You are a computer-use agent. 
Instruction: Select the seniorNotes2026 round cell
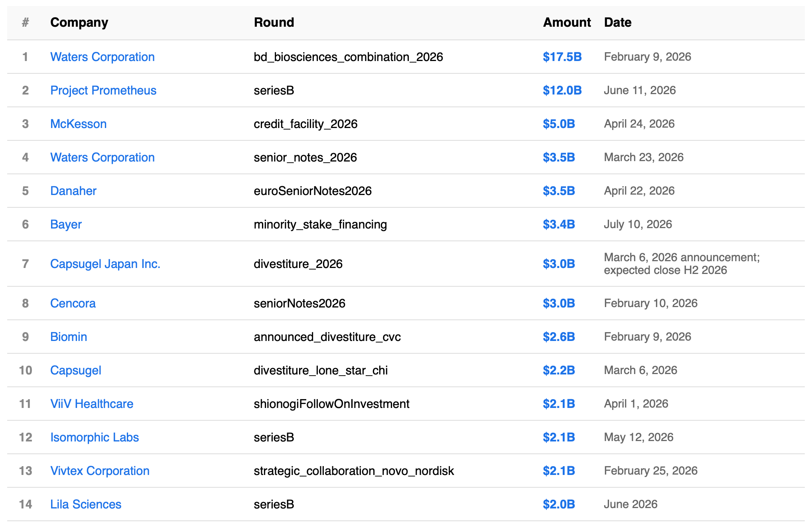300,303
